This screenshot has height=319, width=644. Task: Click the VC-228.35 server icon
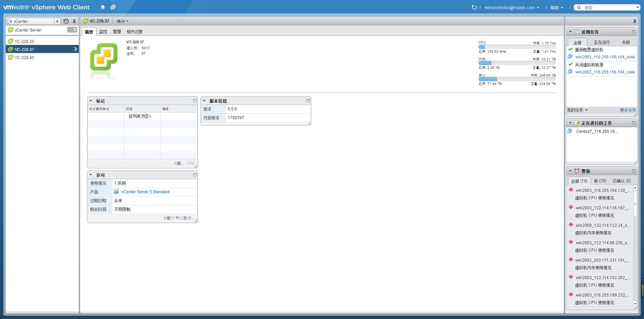[x=11, y=41]
